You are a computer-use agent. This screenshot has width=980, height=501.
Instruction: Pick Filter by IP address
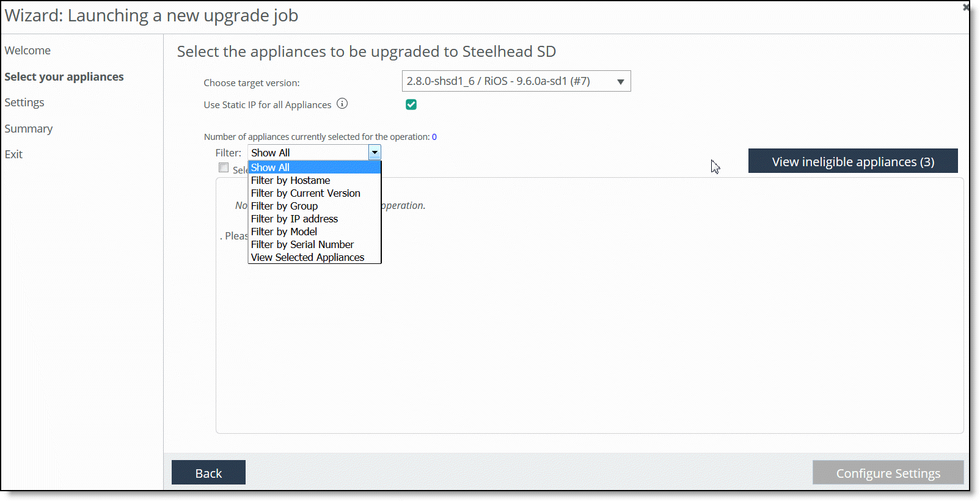(x=314, y=219)
